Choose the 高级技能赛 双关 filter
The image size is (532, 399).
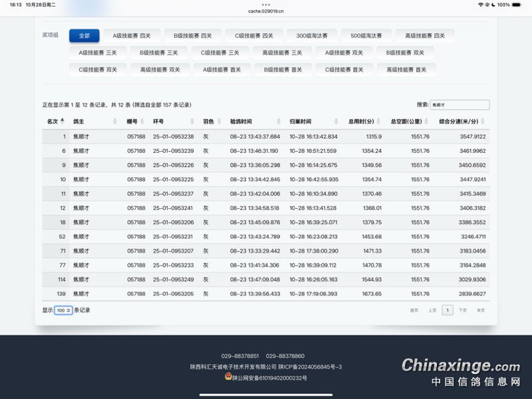click(160, 69)
